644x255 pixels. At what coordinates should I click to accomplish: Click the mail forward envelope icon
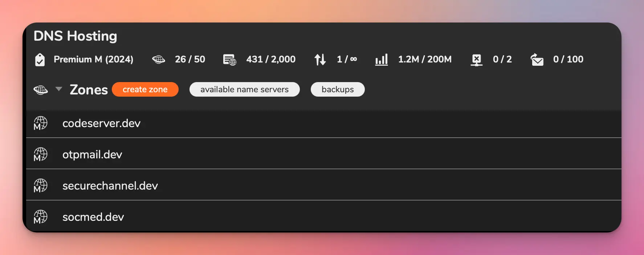tap(537, 60)
